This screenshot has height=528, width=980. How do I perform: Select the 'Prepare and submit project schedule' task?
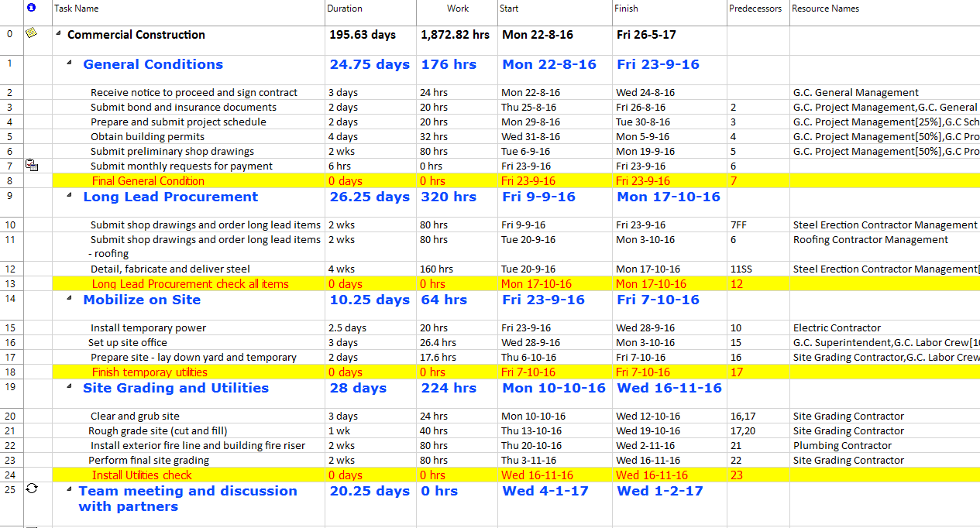[x=178, y=122]
